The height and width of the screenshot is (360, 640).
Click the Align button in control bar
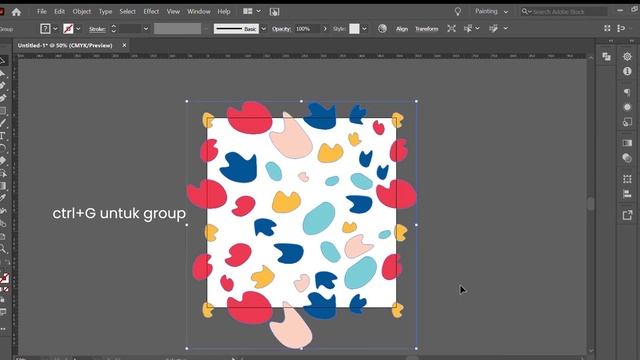click(x=402, y=29)
